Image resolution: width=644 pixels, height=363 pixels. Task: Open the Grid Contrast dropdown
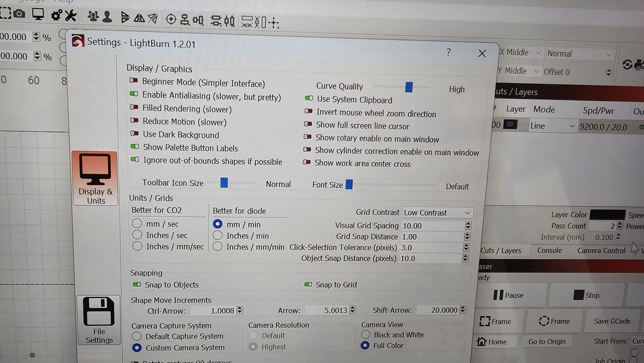tap(438, 212)
